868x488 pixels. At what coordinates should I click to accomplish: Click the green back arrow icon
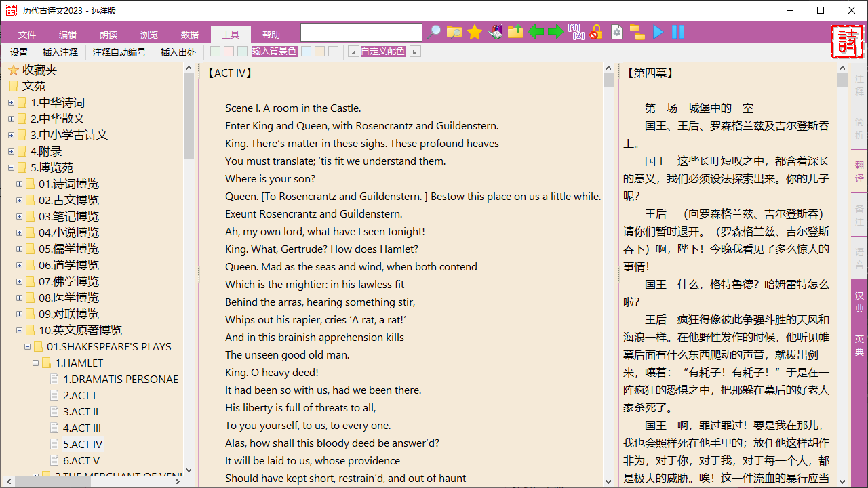pos(536,33)
